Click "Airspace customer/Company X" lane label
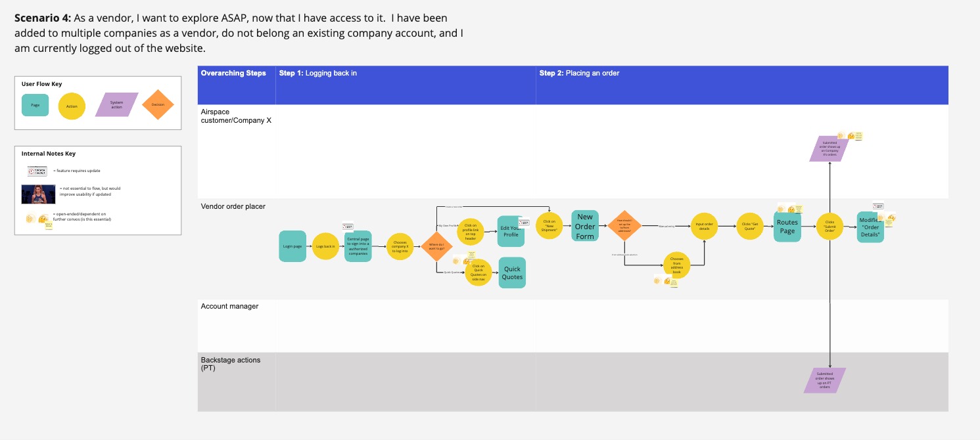Viewport: 980px width, 440px height. pos(236,116)
